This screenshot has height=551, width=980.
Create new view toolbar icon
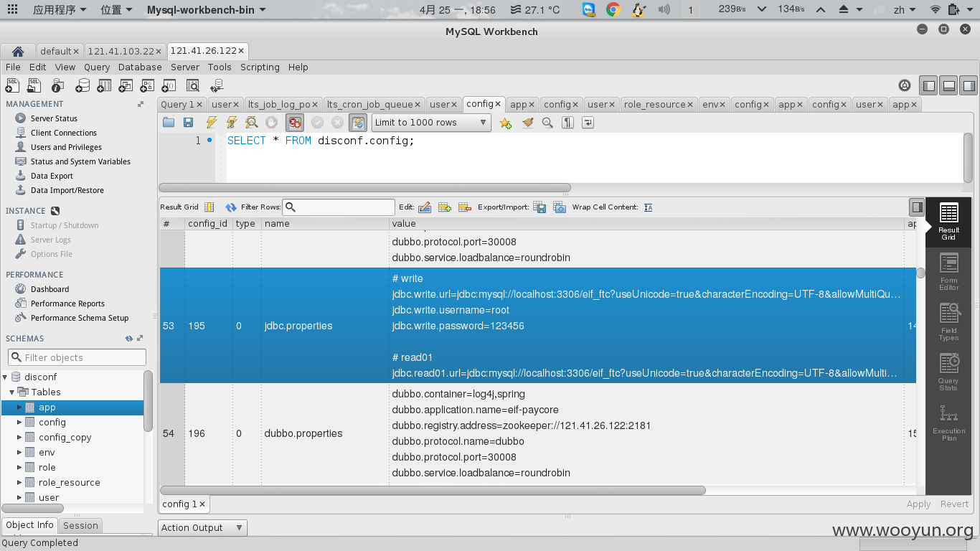tap(126, 85)
